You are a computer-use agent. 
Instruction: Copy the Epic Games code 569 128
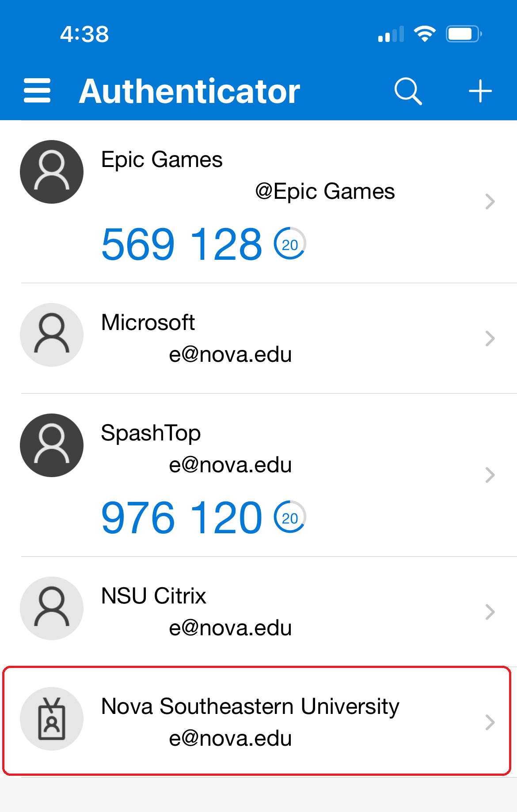coord(182,244)
